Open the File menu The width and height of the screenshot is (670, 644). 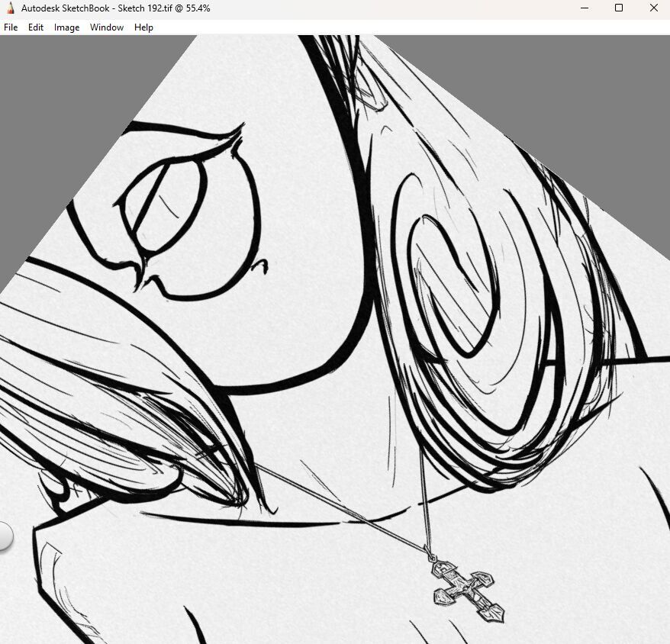[x=11, y=27]
